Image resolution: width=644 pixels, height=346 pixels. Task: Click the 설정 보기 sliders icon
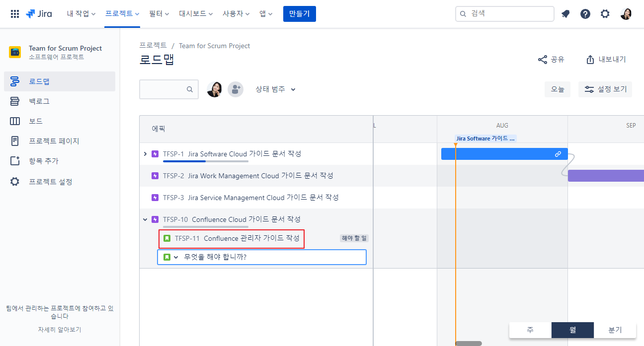click(589, 89)
